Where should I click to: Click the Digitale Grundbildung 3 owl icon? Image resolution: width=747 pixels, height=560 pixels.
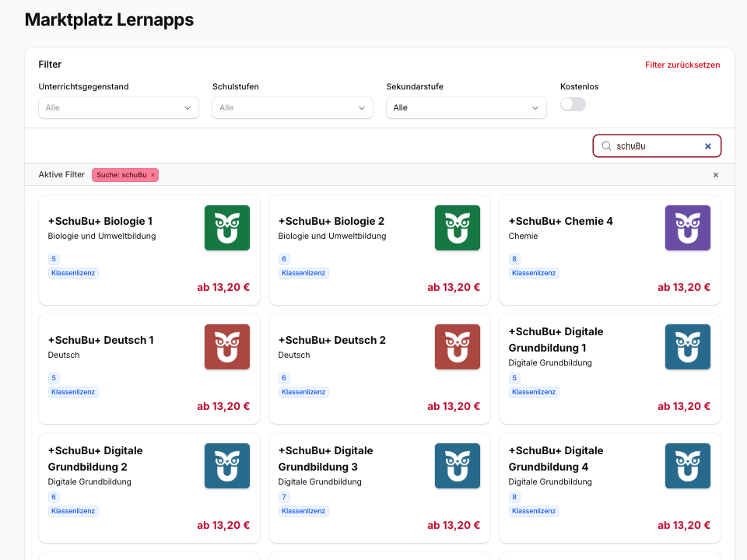pyautogui.click(x=458, y=466)
